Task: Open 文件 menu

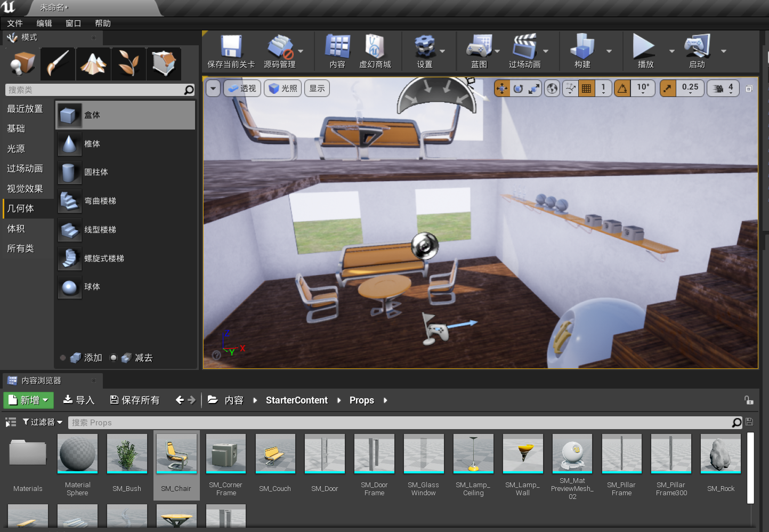Action: 15,23
